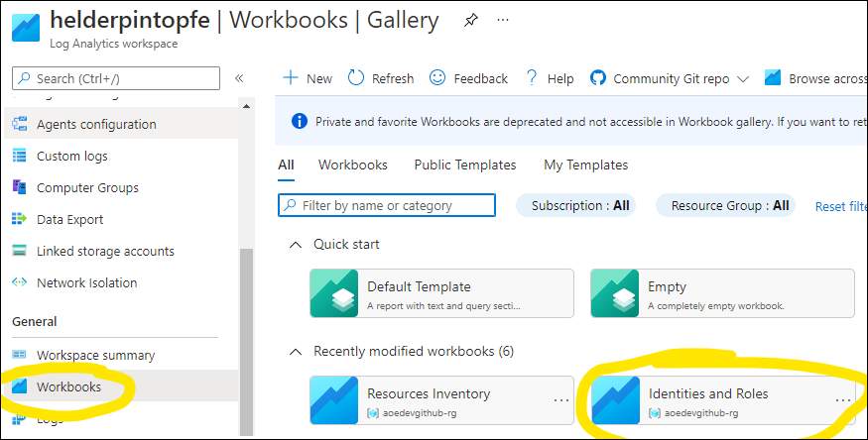The width and height of the screenshot is (868, 440).
Task: Click the Workbooks sidebar icon
Action: coord(20,386)
